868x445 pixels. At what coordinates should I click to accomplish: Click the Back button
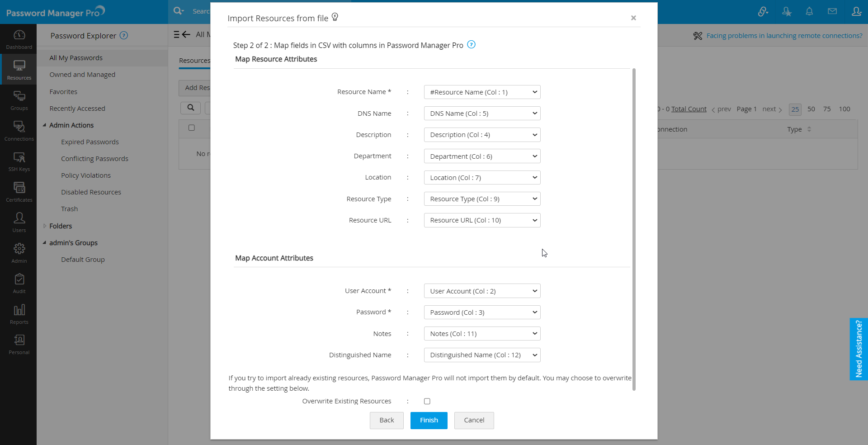point(387,420)
